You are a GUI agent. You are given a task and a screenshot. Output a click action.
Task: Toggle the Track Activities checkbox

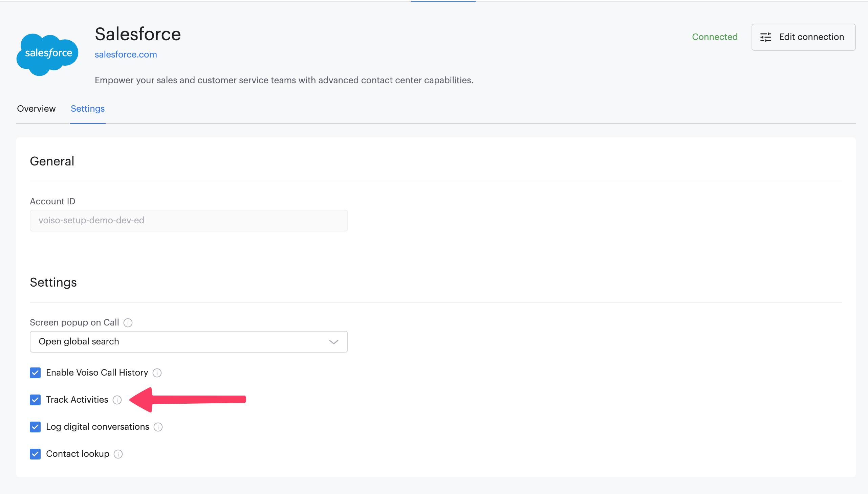[35, 400]
